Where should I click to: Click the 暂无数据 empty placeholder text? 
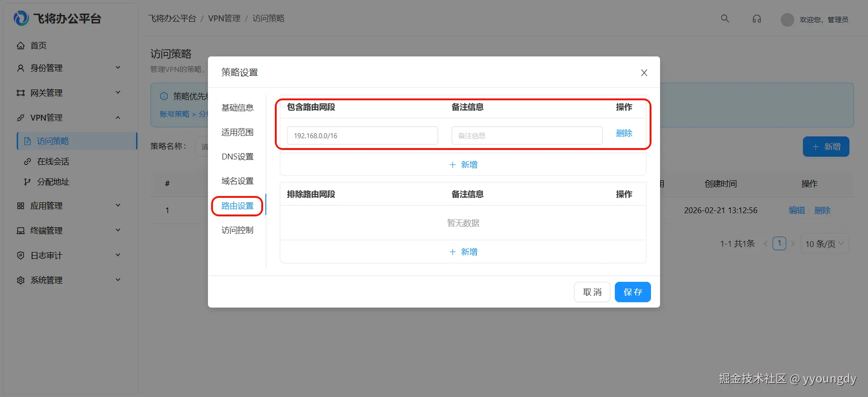click(x=463, y=223)
